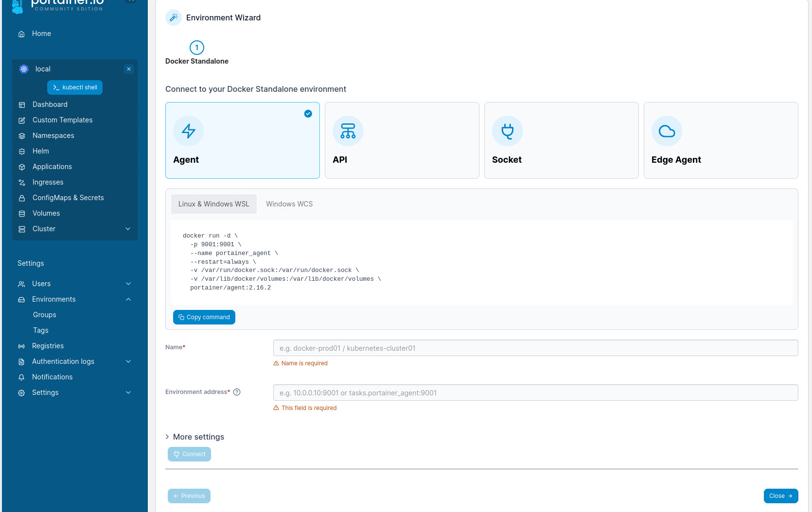Open ConfigMaps & Secrets from sidebar

point(68,198)
